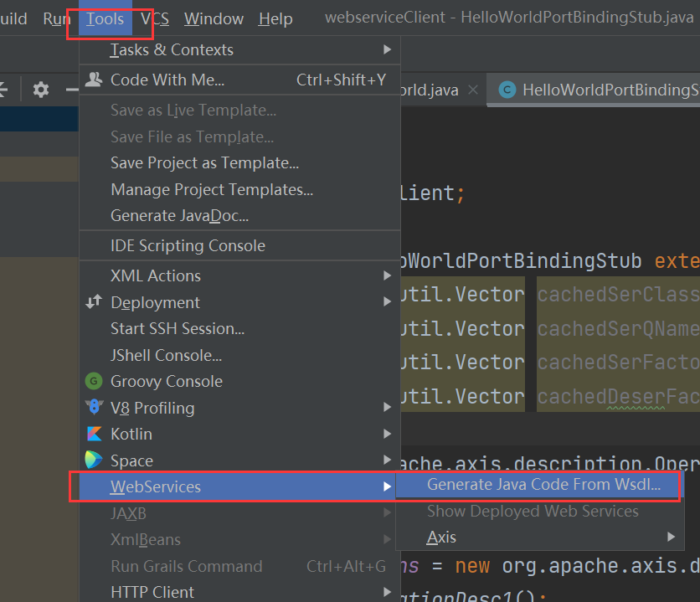
Task: Click cachedDeserFac text in editor
Action: point(618,397)
